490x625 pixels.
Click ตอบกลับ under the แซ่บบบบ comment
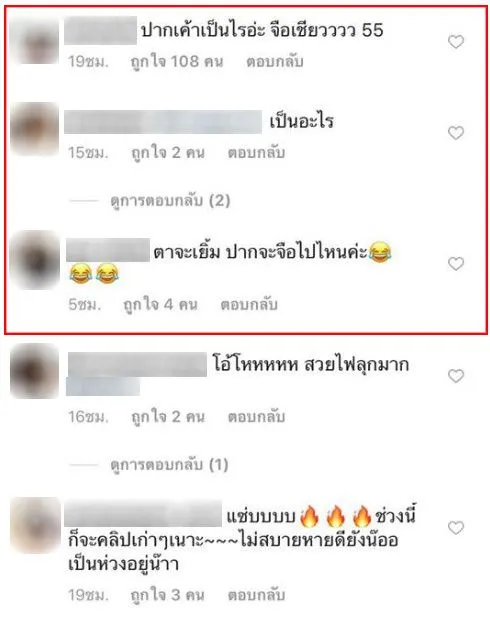click(256, 596)
